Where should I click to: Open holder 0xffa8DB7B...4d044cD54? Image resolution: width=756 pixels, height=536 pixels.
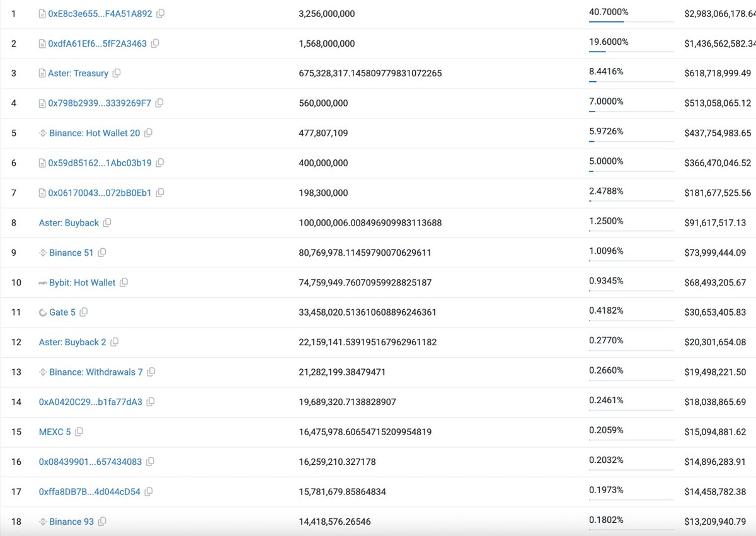(89, 492)
